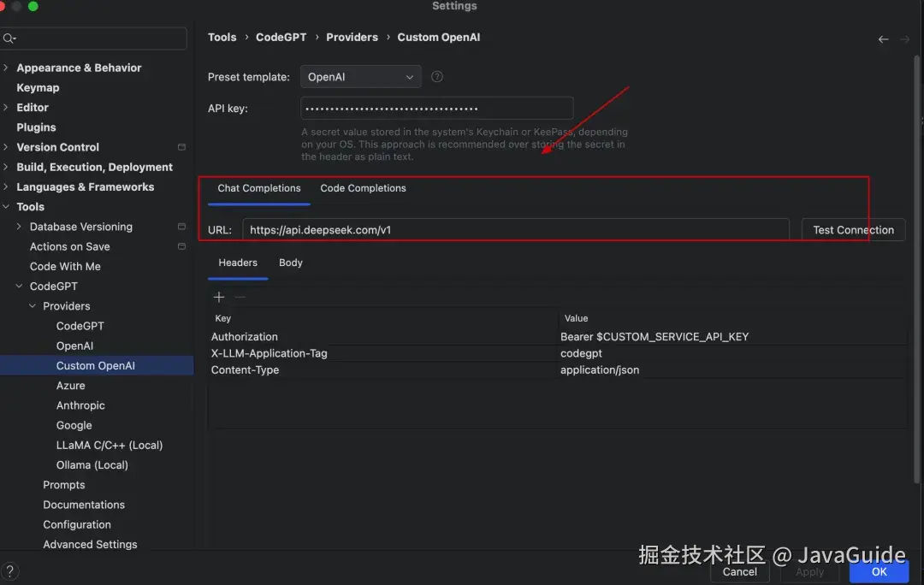
Task: Switch to Code Completions tab
Action: [x=363, y=188]
